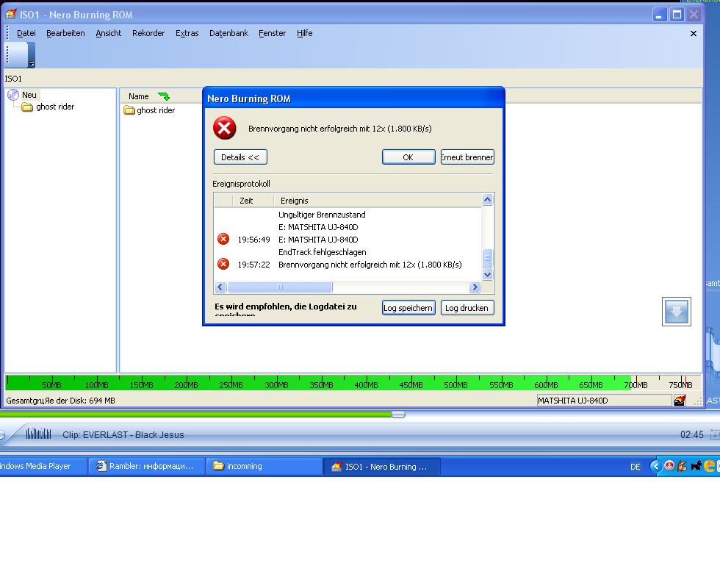Open the Datenbank menu
720x588 pixels.
228,33
